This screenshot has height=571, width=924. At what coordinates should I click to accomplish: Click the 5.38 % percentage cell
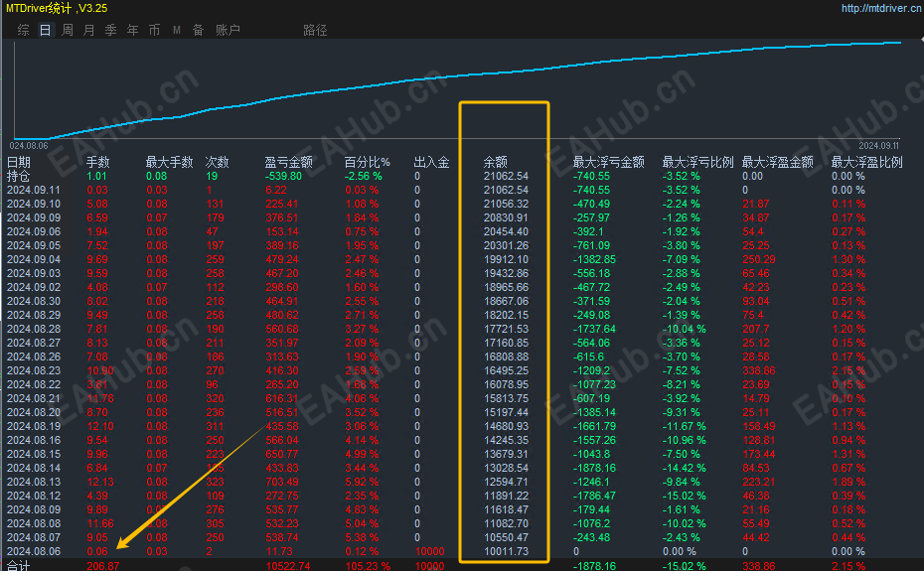click(x=362, y=537)
